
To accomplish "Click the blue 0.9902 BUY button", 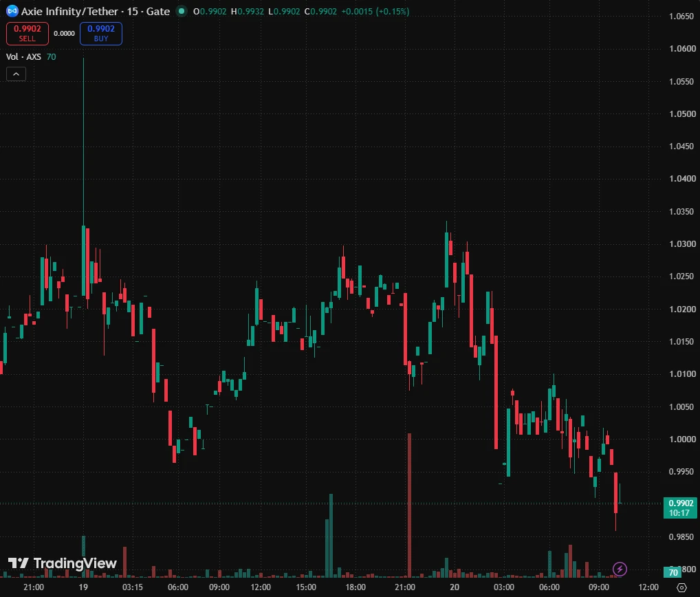I will [101, 34].
